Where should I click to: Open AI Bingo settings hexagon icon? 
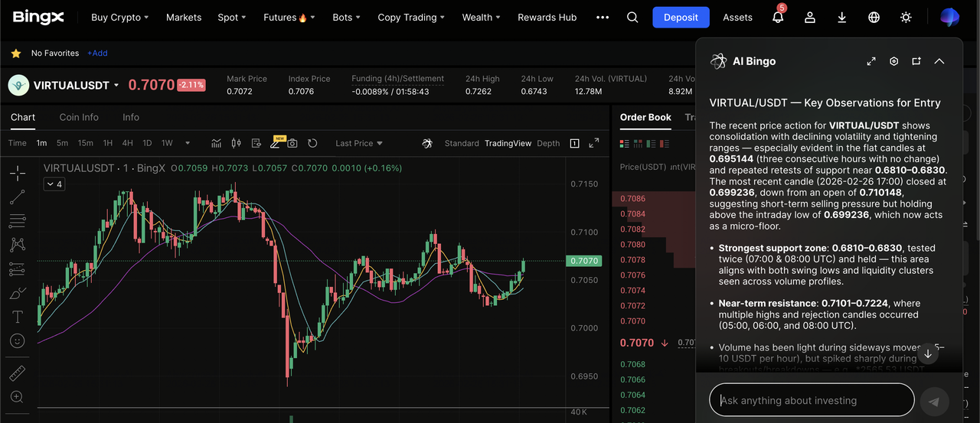tap(893, 61)
